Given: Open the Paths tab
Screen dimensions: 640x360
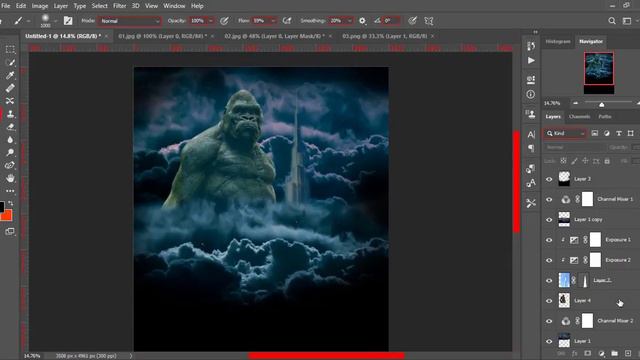Looking at the screenshot, I should [x=604, y=117].
